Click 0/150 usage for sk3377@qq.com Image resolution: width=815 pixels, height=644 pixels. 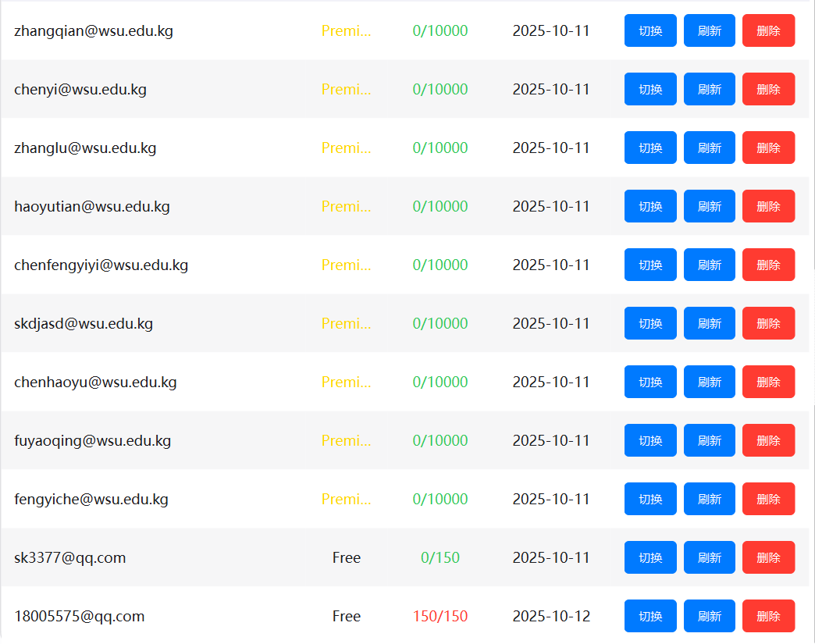coord(440,557)
